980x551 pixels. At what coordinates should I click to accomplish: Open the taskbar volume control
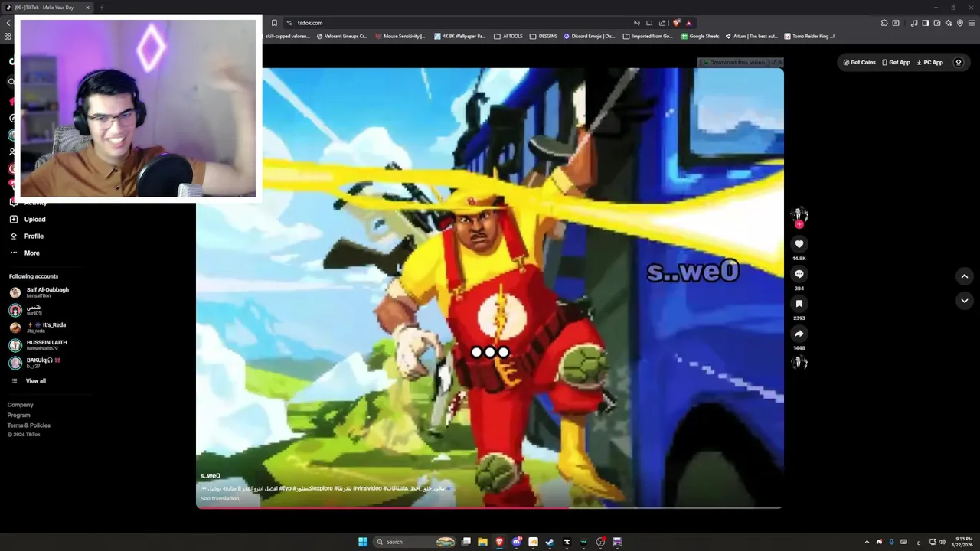[x=942, y=542]
